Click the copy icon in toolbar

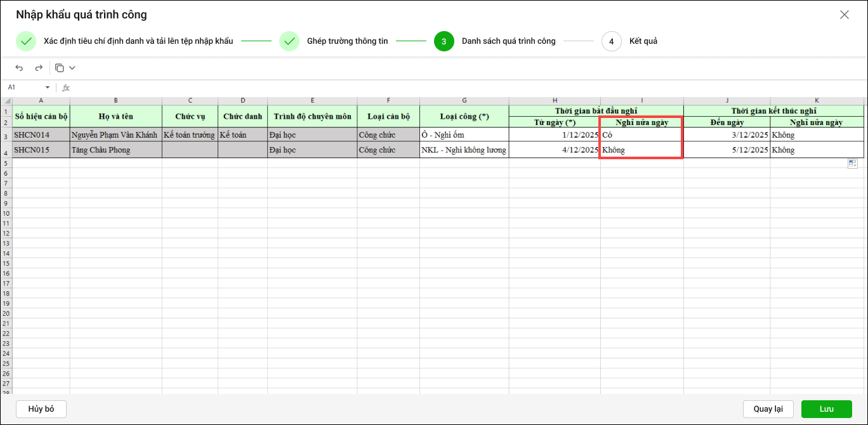click(x=60, y=68)
